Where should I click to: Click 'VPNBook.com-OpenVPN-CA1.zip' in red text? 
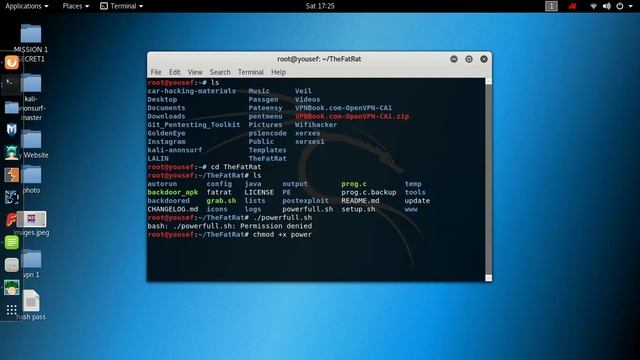tap(352, 116)
